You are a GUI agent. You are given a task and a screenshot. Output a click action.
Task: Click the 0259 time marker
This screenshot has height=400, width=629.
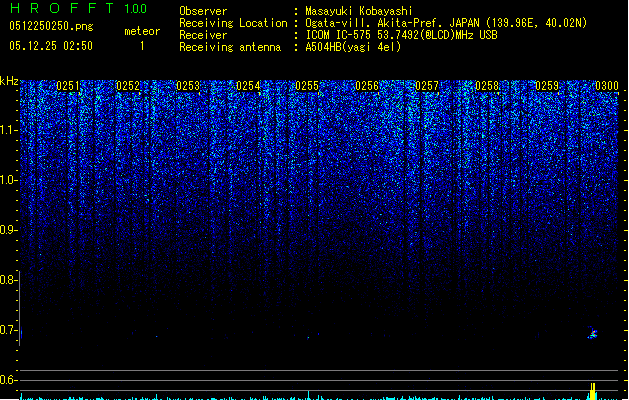point(547,85)
